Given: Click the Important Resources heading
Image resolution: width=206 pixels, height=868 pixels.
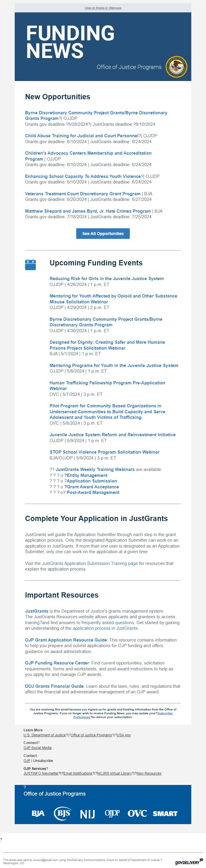Looking at the screenshot, I should click(62, 595).
